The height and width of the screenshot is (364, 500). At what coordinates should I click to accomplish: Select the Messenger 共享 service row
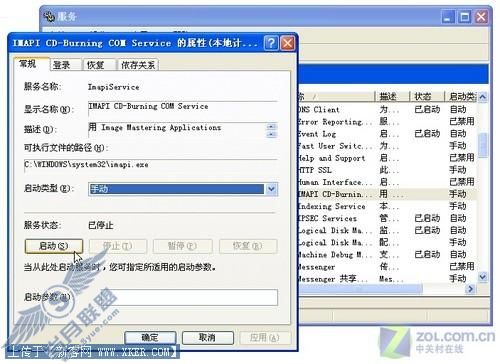tap(387, 279)
